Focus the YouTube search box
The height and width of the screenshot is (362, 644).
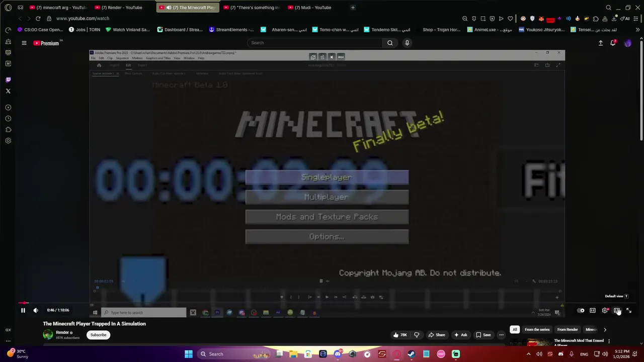pyautogui.click(x=314, y=43)
